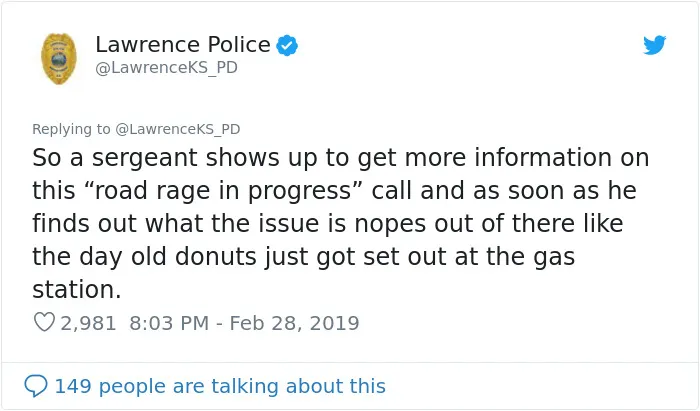Click the Twitter bird logo
The width and height of the screenshot is (700, 411).
[654, 45]
